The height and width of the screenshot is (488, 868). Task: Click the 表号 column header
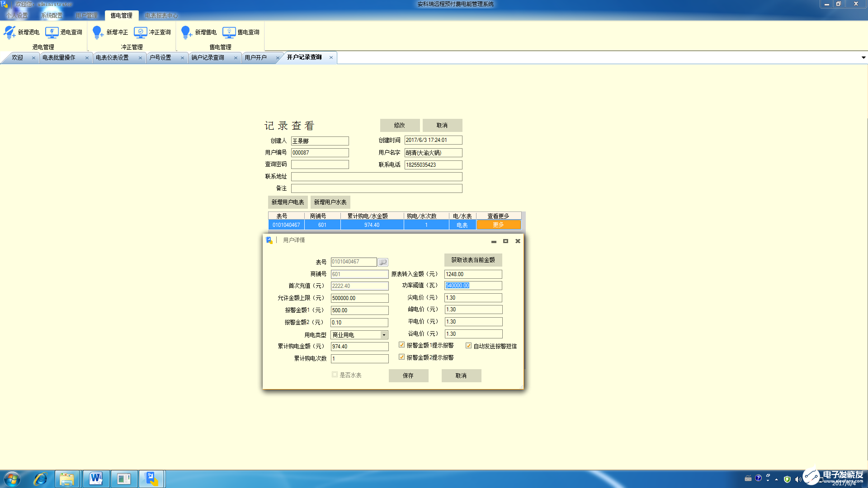click(286, 216)
